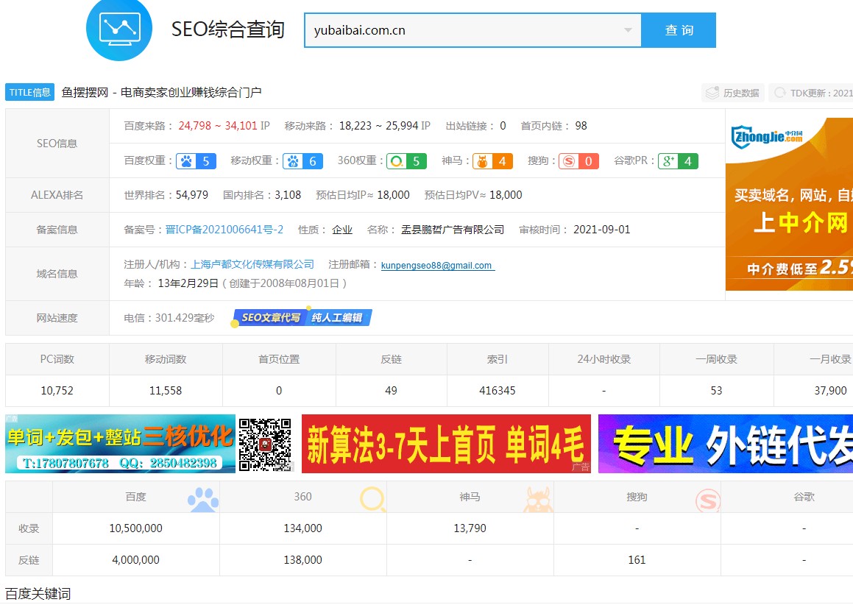Click the 360 magnifier icon in table header

click(x=372, y=499)
